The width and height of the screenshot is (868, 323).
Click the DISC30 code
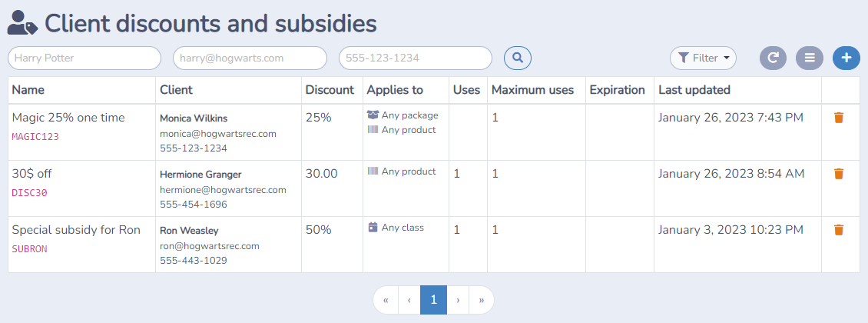click(x=29, y=193)
